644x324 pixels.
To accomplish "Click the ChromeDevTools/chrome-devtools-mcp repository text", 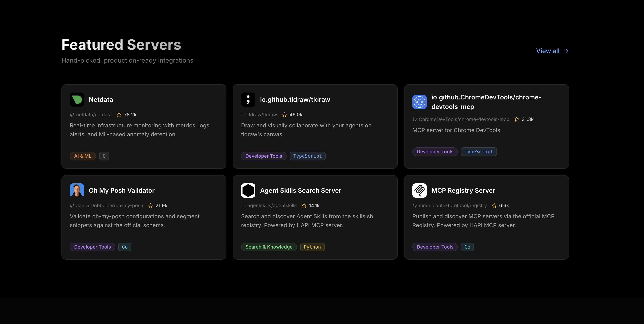I will point(464,119).
